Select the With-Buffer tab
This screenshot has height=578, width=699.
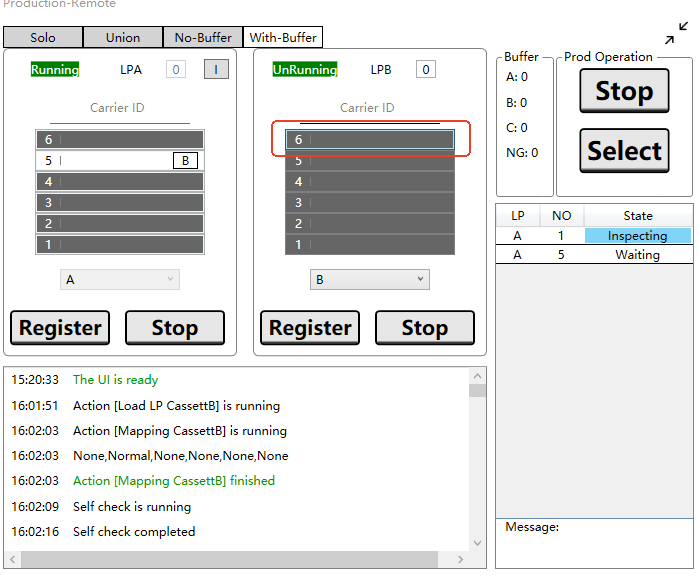point(283,37)
